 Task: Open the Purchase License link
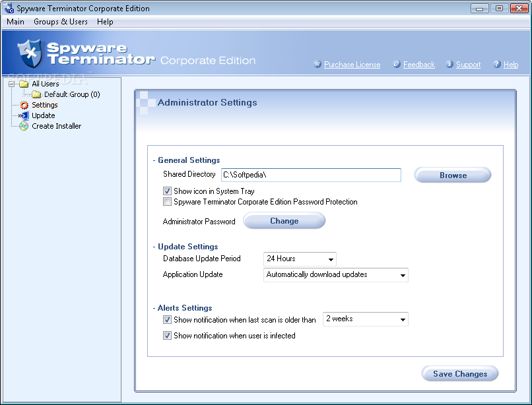352,65
